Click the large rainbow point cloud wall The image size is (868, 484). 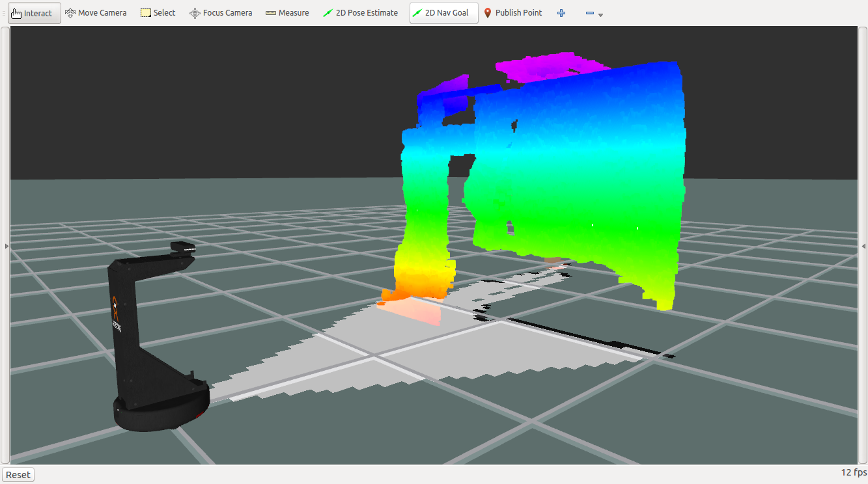[x=580, y=176]
